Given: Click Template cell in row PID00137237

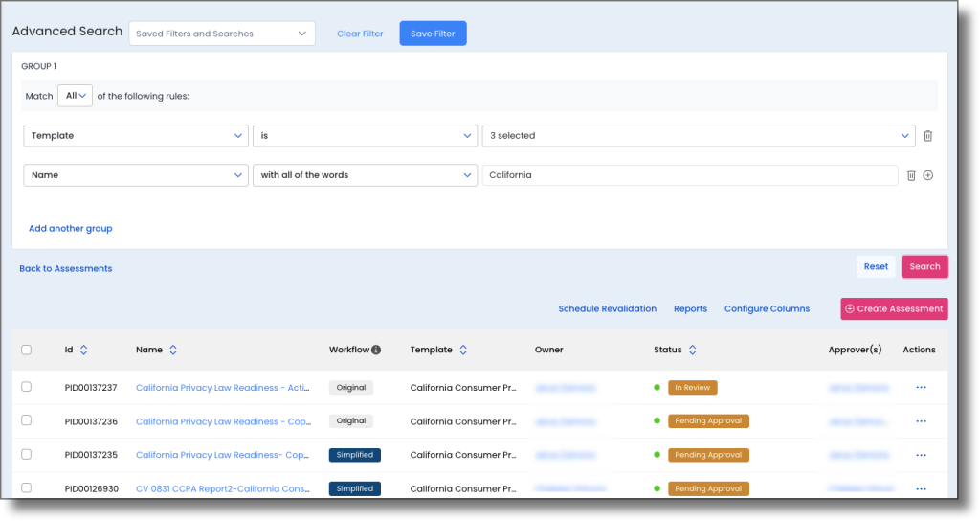Looking at the screenshot, I should point(463,388).
